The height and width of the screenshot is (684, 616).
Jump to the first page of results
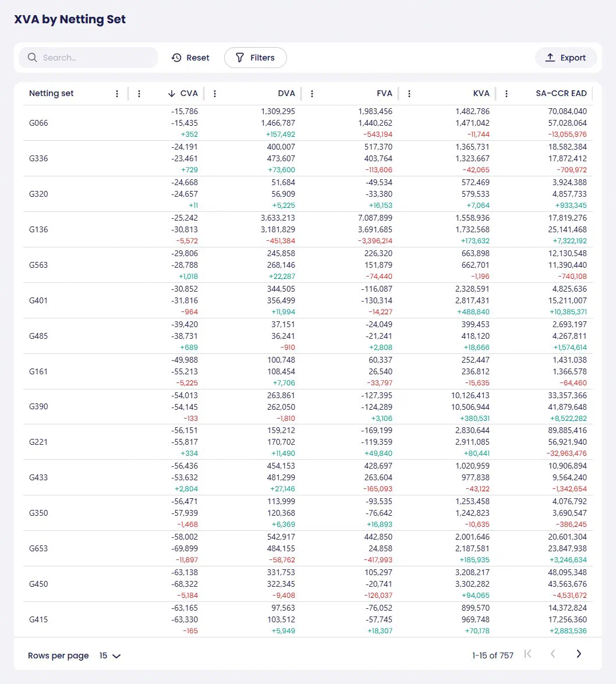(528, 654)
